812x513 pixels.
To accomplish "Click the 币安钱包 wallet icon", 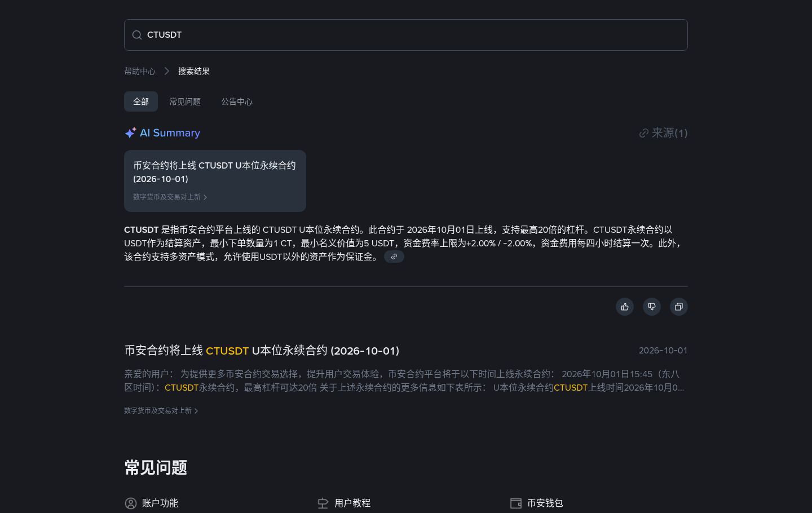I will click(516, 503).
